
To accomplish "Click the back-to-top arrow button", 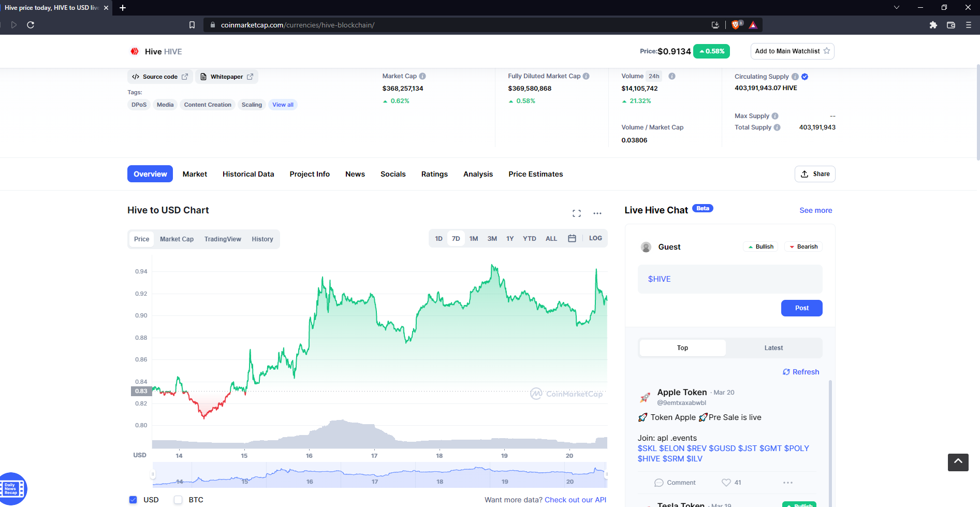I will tap(958, 462).
